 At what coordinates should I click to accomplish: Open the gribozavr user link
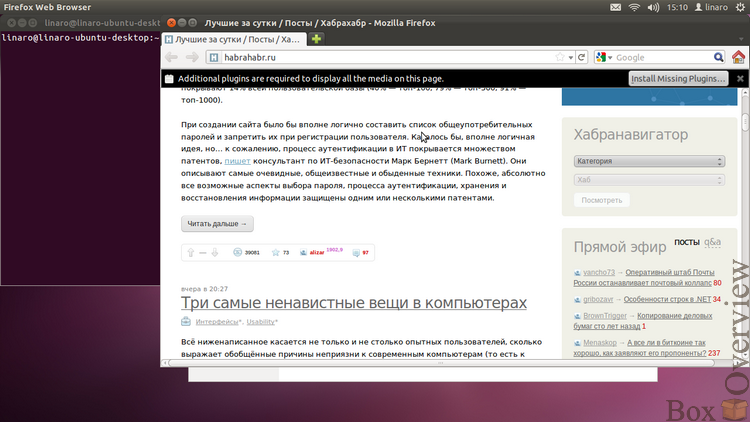point(598,299)
